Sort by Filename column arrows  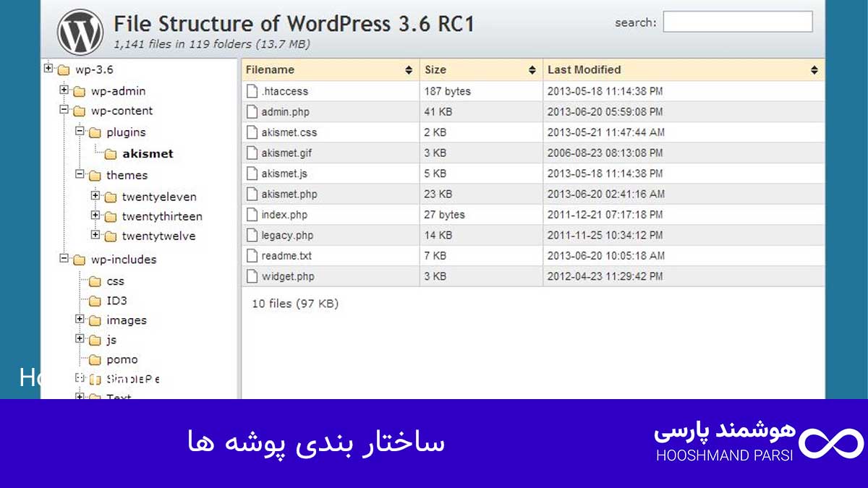409,70
